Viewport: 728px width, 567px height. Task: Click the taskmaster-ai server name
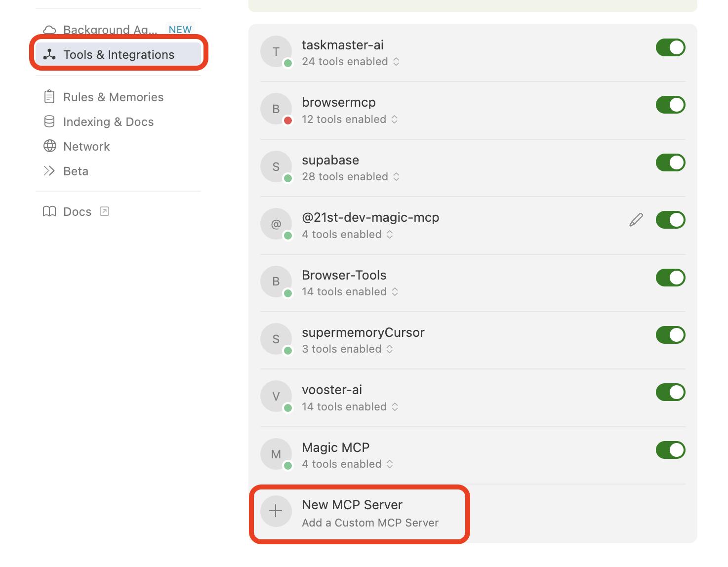(343, 45)
